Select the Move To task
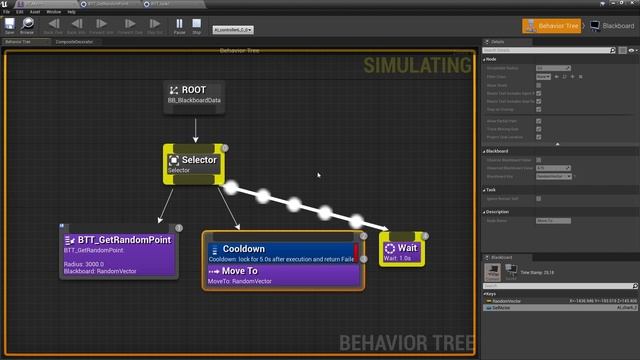The image size is (640, 360). tap(282, 275)
